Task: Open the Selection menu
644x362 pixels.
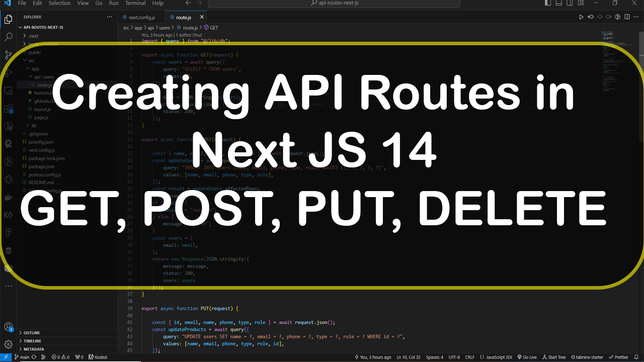Action: pyautogui.click(x=60, y=3)
